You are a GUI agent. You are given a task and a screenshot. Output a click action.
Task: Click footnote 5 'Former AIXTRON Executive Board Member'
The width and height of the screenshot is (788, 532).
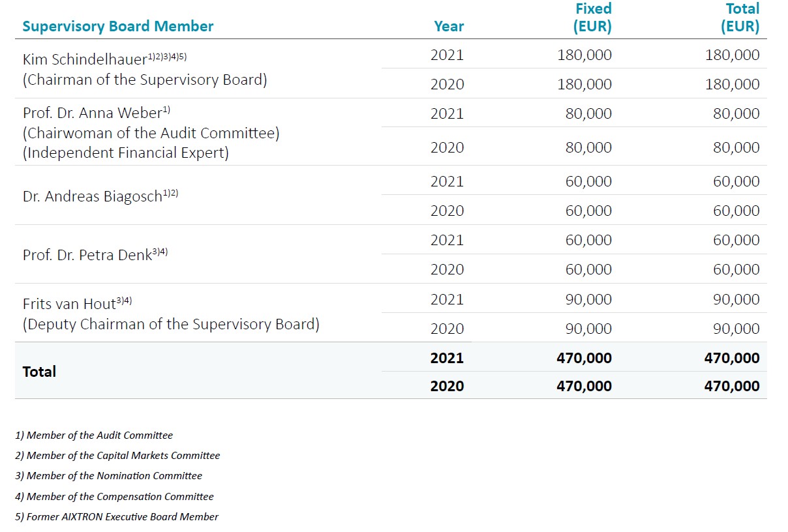pos(117,517)
